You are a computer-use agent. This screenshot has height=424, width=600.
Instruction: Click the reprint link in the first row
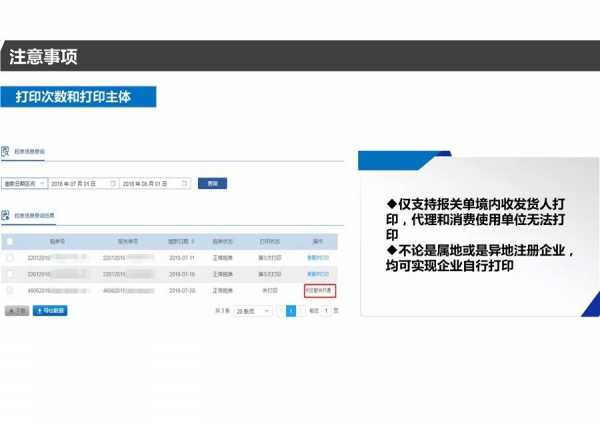point(318,257)
